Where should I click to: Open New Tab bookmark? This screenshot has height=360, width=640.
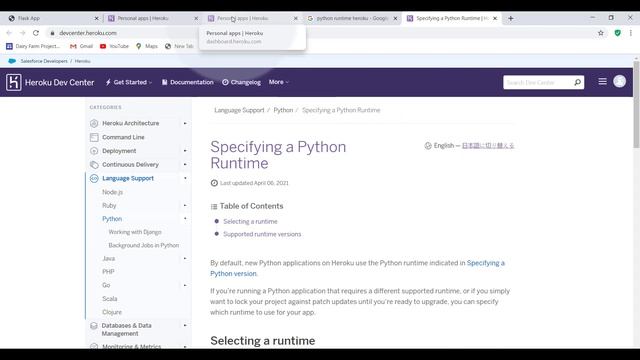(179, 46)
